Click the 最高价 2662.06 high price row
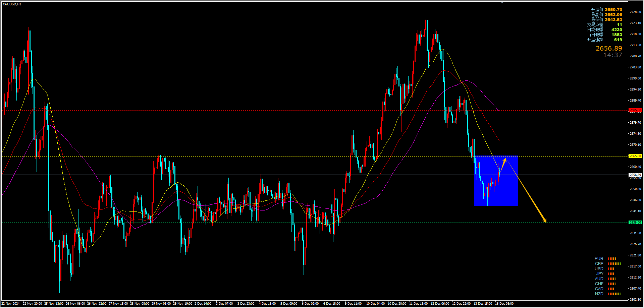Viewport: 644px width, 308px height. click(606, 15)
